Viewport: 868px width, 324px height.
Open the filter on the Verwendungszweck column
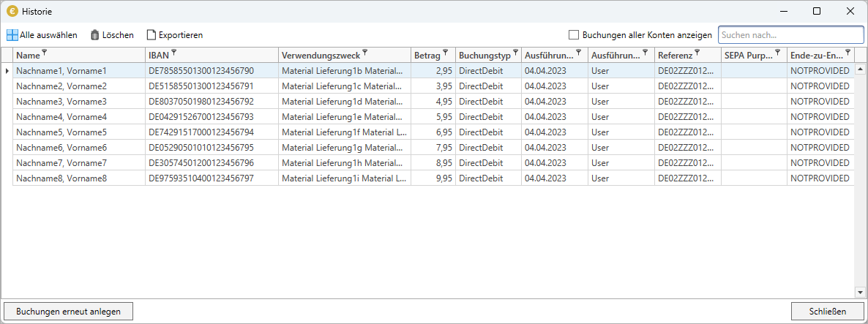point(364,52)
